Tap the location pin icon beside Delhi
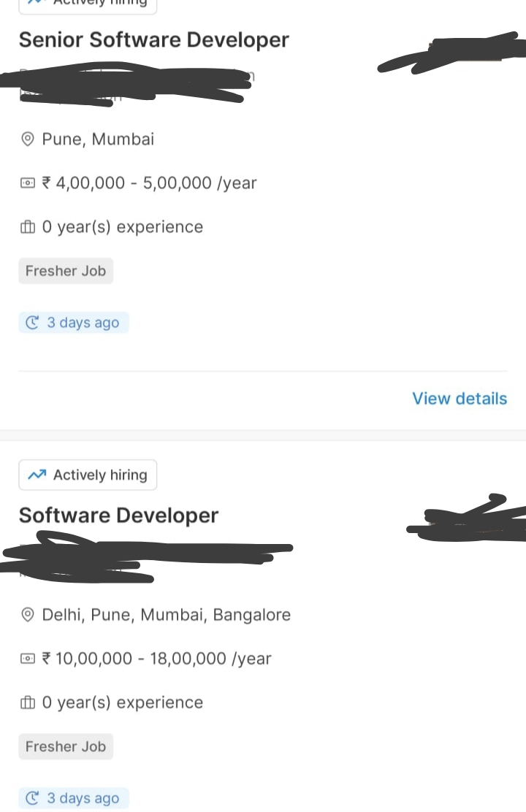 click(28, 616)
